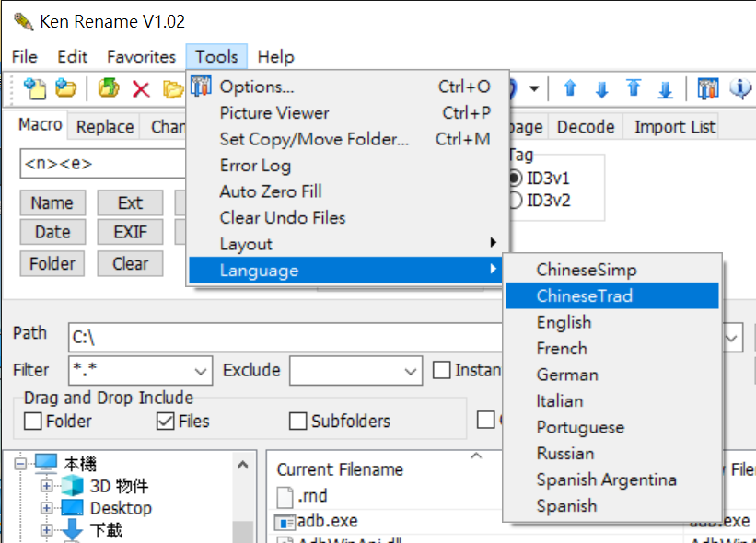The height and width of the screenshot is (543, 756).
Task: Open Picture Viewer from Tools menu
Action: tap(347, 113)
